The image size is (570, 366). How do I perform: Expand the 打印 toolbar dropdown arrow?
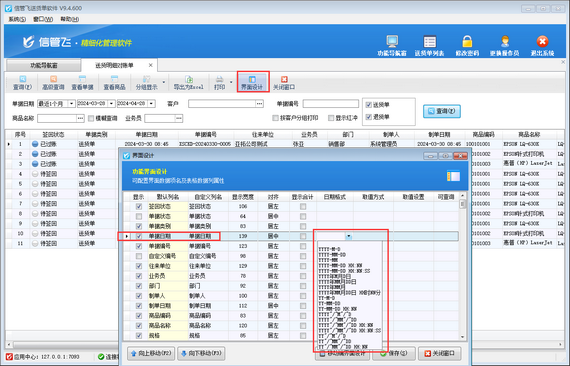tap(231, 82)
